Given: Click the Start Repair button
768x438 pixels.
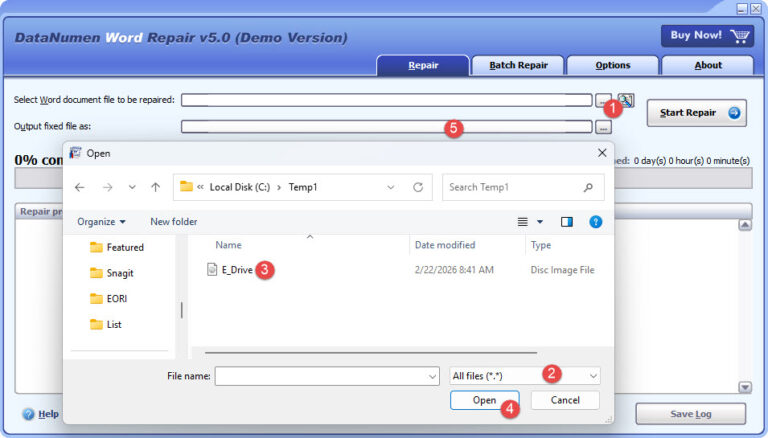Looking at the screenshot, I should point(696,113).
